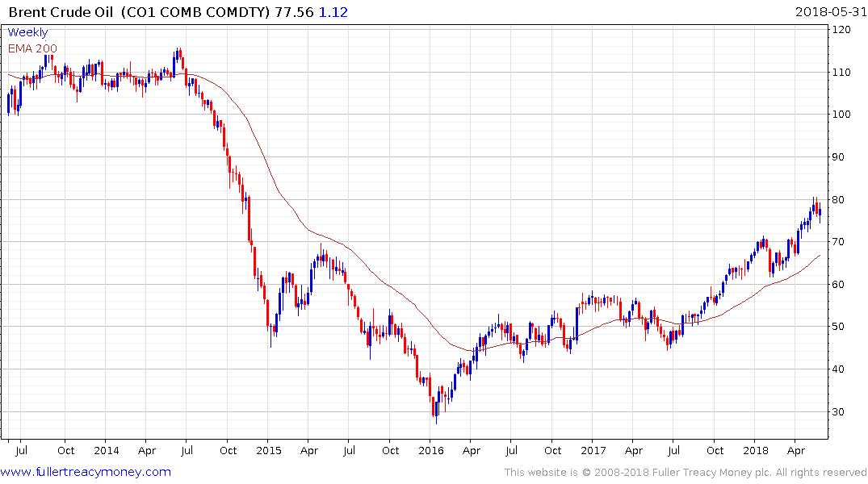The width and height of the screenshot is (868, 484).
Task: Select the 'Brent Crude Oil' chart title
Action: (x=60, y=12)
